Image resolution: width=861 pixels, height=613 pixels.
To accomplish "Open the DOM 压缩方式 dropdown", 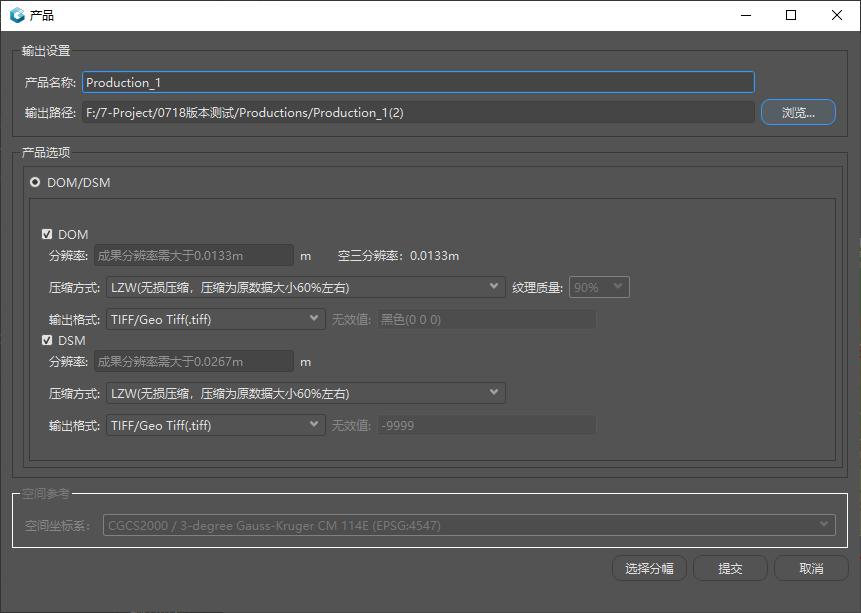I will tap(305, 287).
